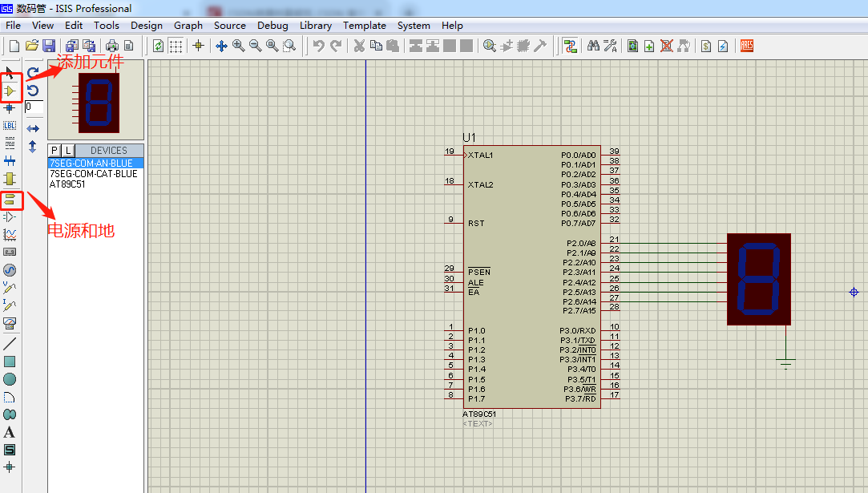Undo the last change

click(x=318, y=46)
